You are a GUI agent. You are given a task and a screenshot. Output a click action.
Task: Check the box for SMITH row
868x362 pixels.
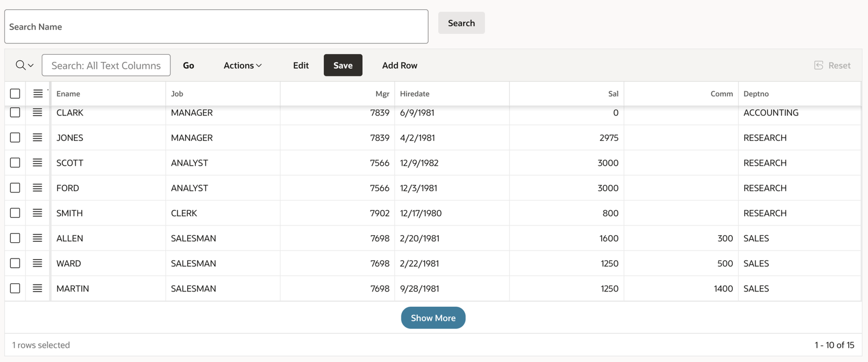15,213
